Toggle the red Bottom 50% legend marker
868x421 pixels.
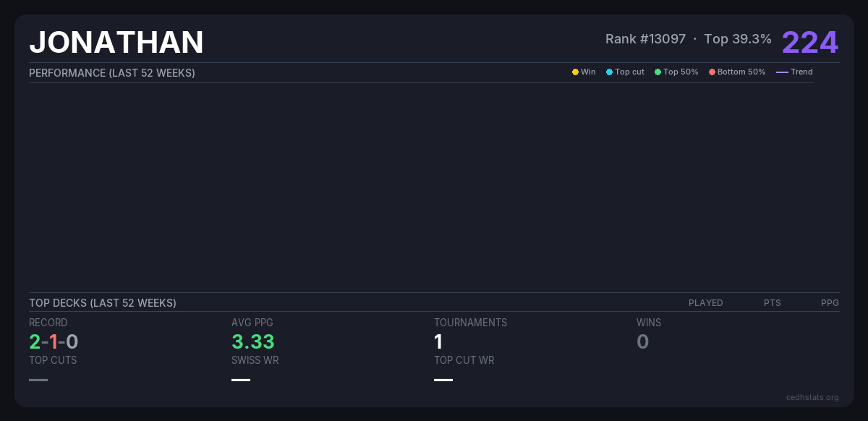[x=712, y=72]
